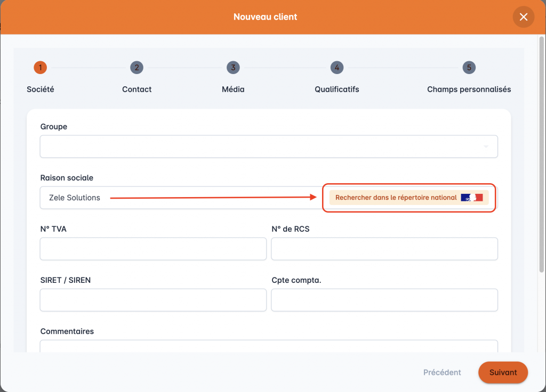Click the SIRET / SIREN field
The image size is (546, 392).
pos(153,300)
